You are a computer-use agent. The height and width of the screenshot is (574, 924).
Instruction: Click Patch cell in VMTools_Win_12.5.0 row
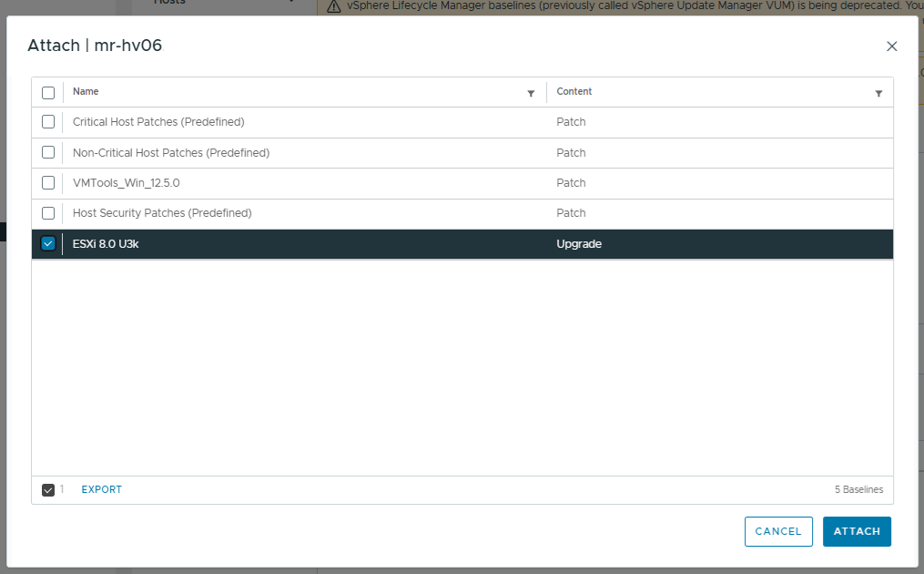point(571,183)
